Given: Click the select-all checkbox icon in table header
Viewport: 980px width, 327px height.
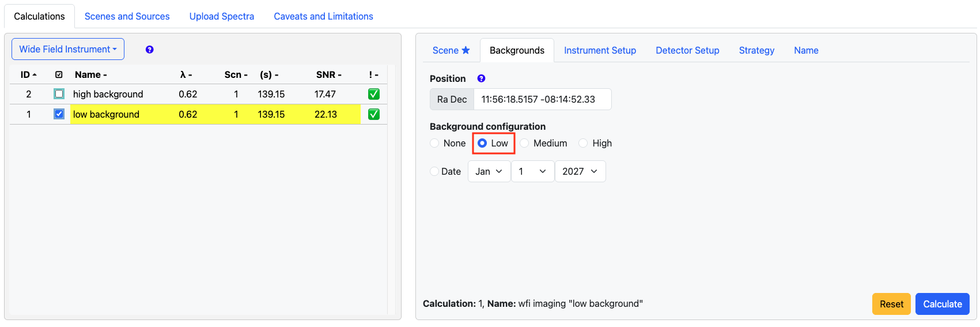Looking at the screenshot, I should click(59, 75).
